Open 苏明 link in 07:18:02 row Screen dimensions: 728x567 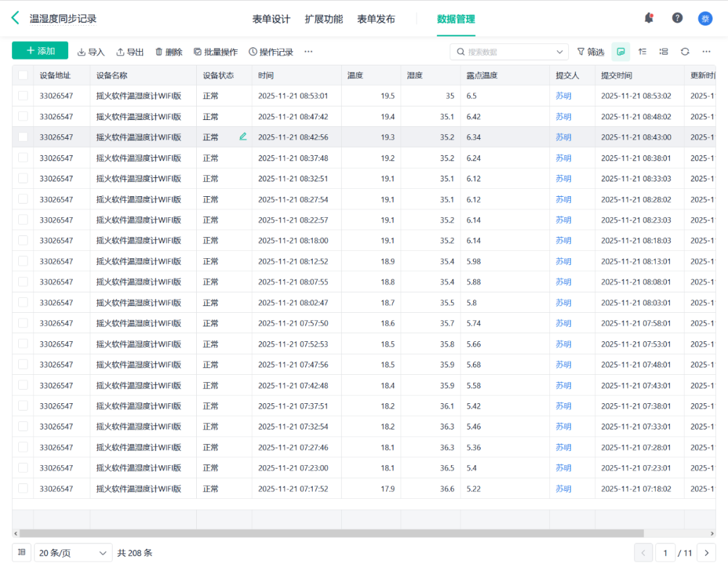click(x=563, y=489)
